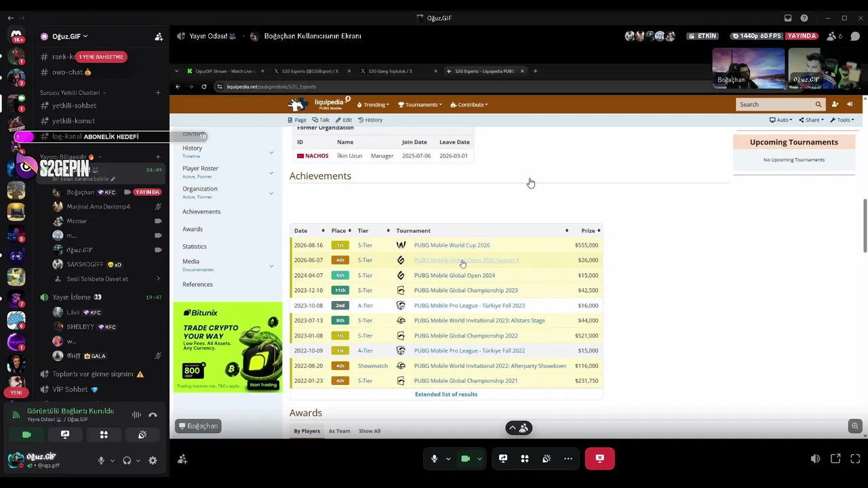868x488 pixels.
Task: Switch to the As Team awards tab
Action: pyautogui.click(x=339, y=431)
